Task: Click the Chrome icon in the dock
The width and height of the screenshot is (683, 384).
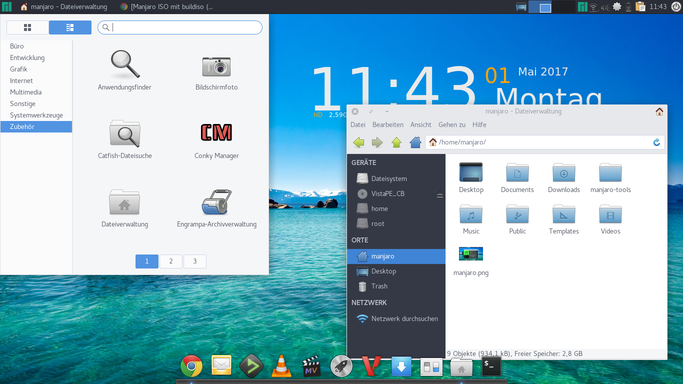Action: point(191,366)
